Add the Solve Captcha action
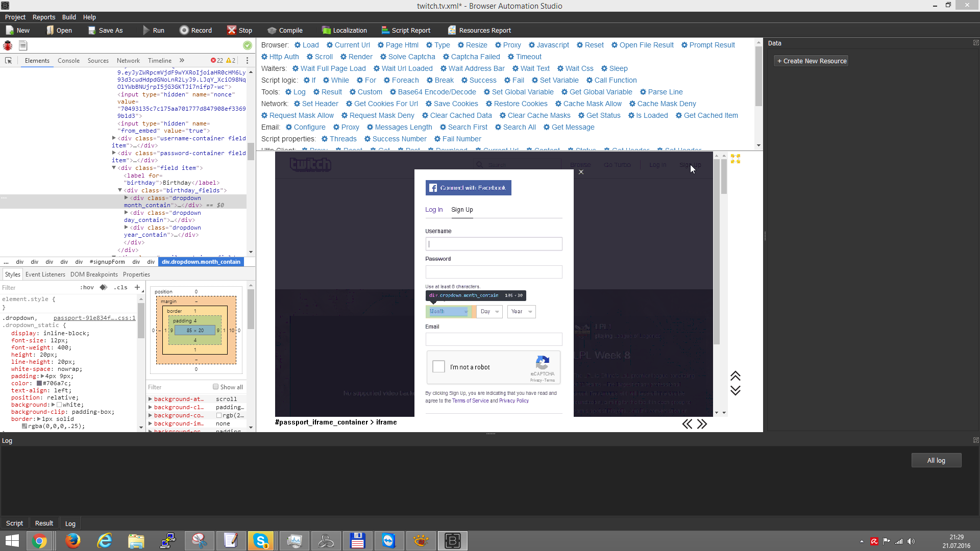This screenshot has height=551, width=980. click(x=407, y=57)
